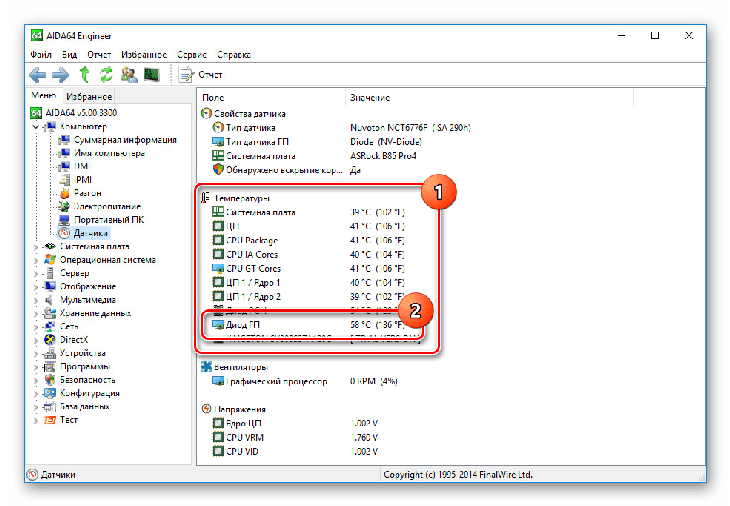Open the Избранное menu in menu bar

144,54
